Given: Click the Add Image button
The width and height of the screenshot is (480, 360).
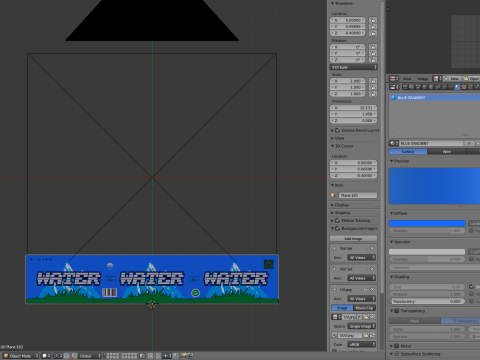Looking at the screenshot, I should click(x=353, y=239).
